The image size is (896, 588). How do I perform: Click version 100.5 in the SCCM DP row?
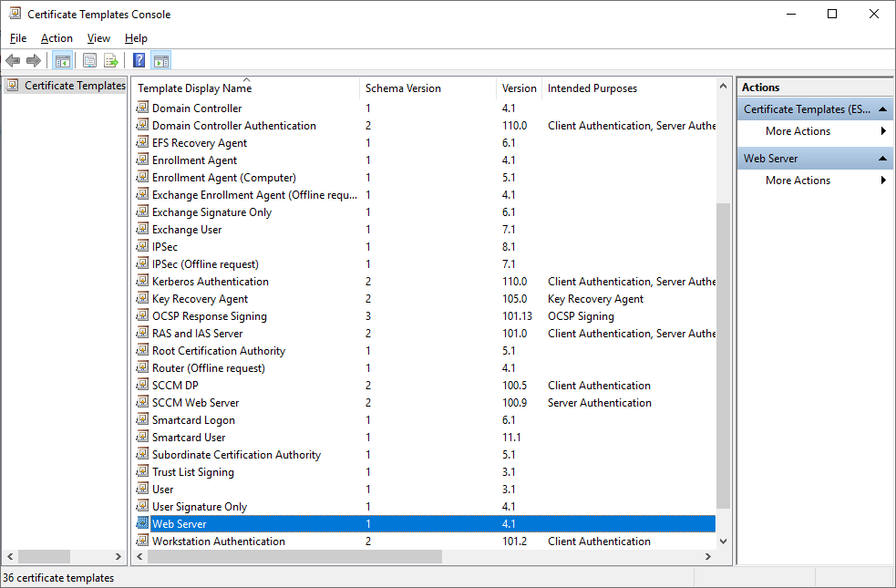(x=514, y=385)
